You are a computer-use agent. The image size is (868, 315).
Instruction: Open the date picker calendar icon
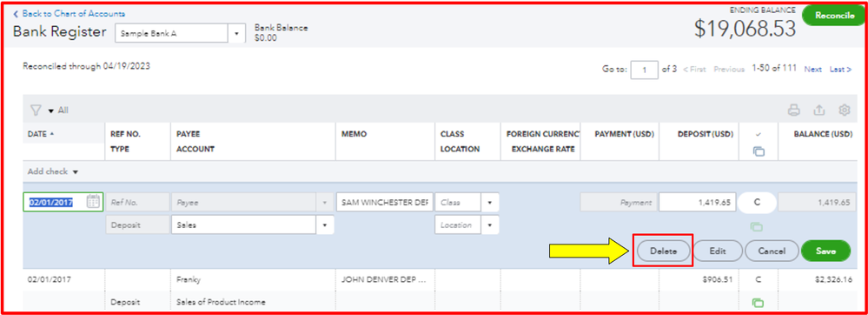click(94, 202)
